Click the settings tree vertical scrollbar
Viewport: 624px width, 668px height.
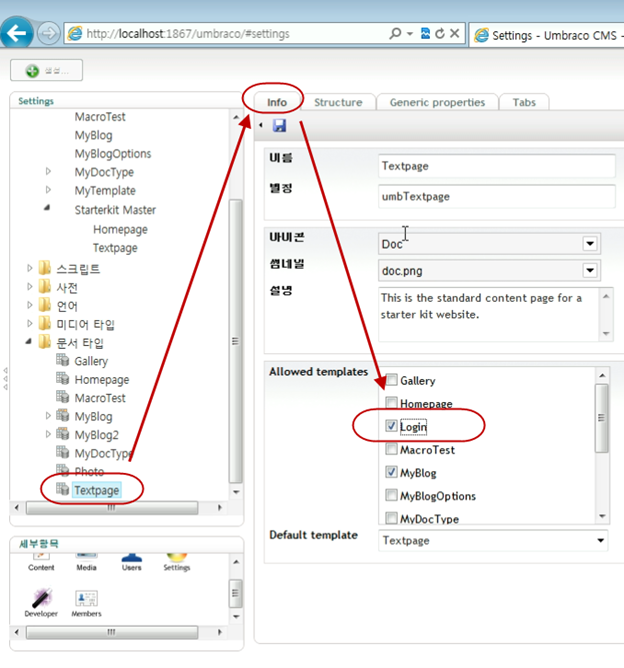236,341
